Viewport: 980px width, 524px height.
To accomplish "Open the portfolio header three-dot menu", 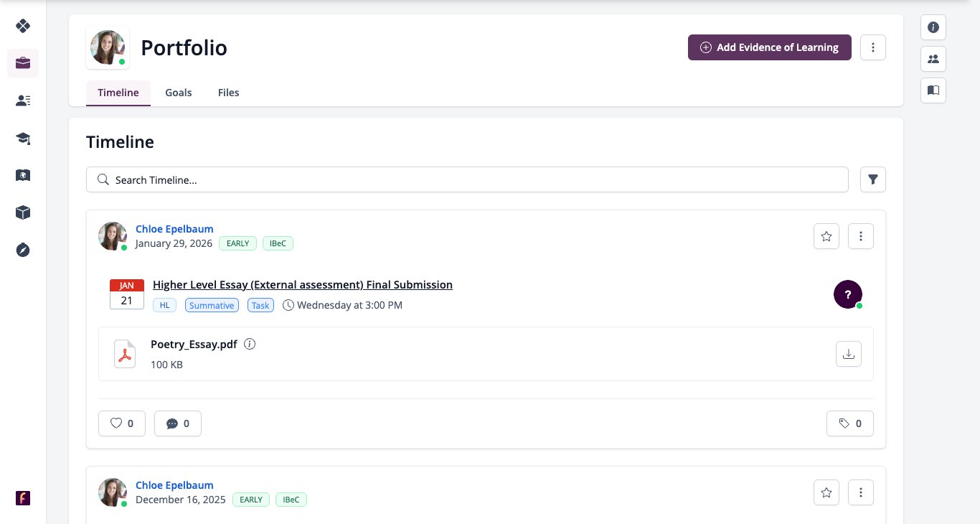I will [x=873, y=47].
